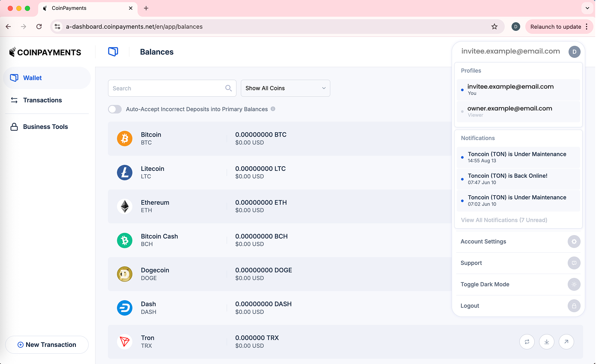Screen dimensions: 596x364
Task: Enable Auto-Accept Incorrect Deposits toggle
Action: click(115, 109)
